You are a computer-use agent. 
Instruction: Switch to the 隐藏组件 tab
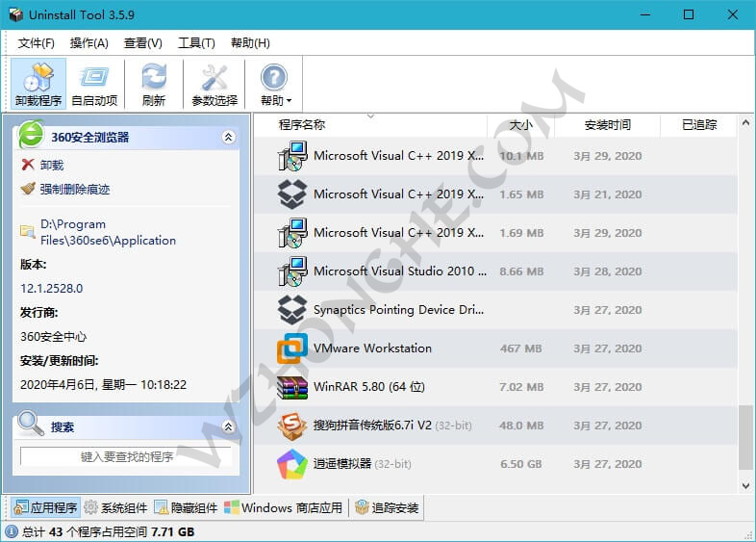[x=186, y=507]
